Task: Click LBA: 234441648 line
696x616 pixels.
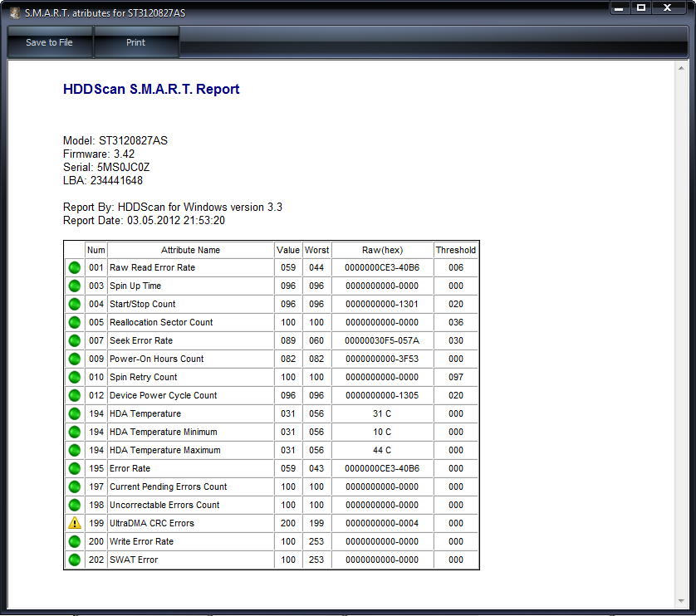Action: (x=103, y=181)
